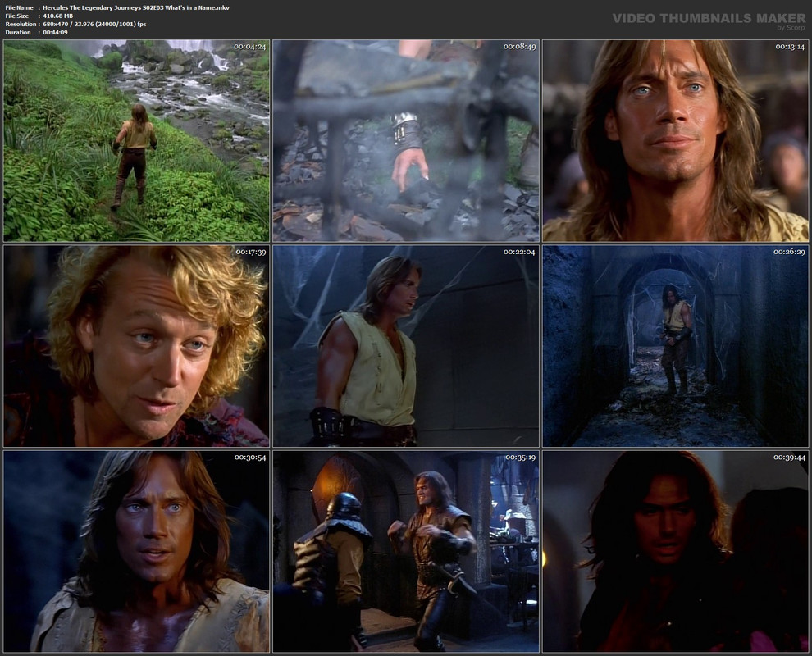Click the 'Resolution' label in header
The height and width of the screenshot is (656, 812).
[x=21, y=25]
